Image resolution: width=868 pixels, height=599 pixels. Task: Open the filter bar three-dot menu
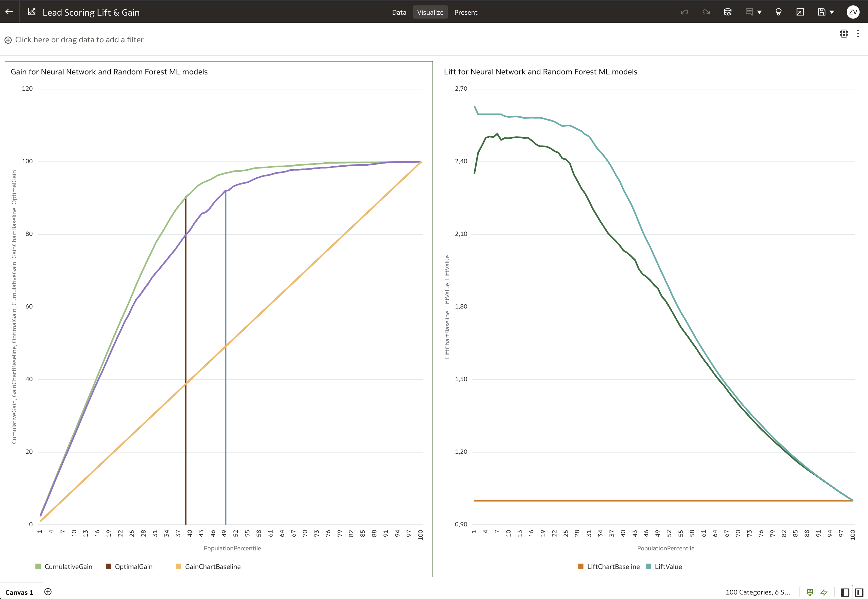[858, 34]
